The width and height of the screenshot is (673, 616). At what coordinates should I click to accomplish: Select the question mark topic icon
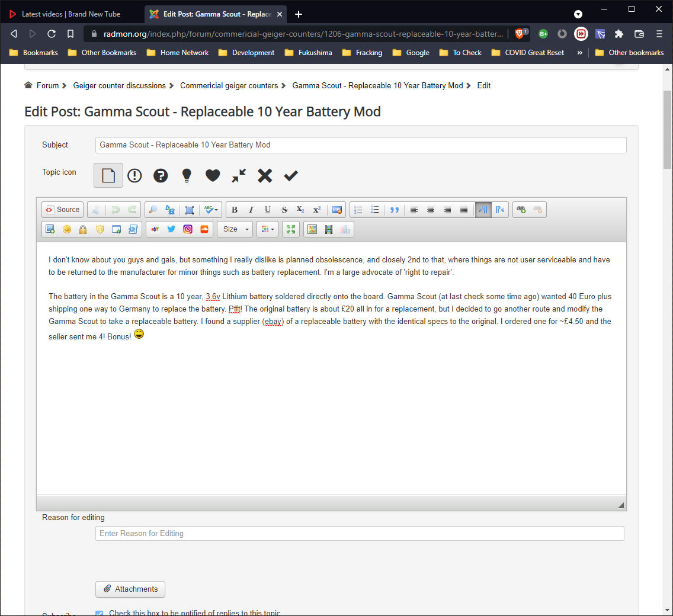(x=161, y=175)
